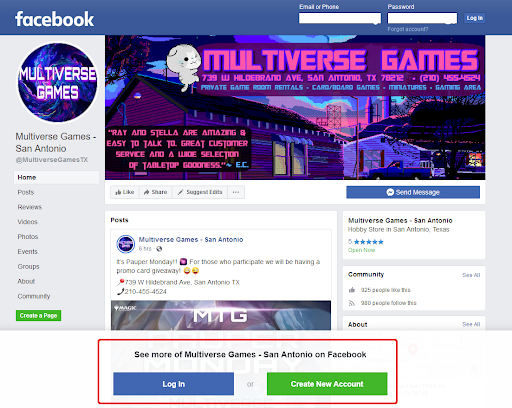
Task: Click the Email or Phone input field
Action: 340,18
